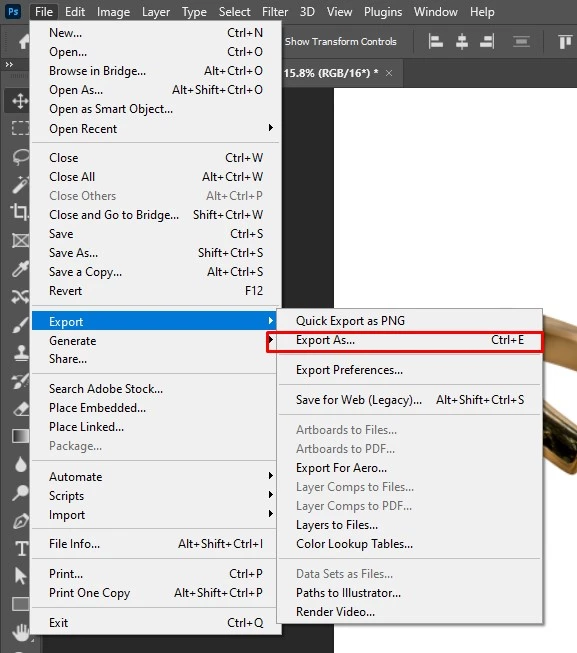Open the Select menu
Screen dimensions: 577x653
pyautogui.click(x=234, y=12)
